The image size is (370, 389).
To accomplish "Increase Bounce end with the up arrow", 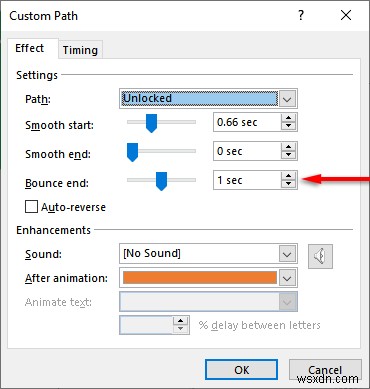I will click(x=288, y=176).
